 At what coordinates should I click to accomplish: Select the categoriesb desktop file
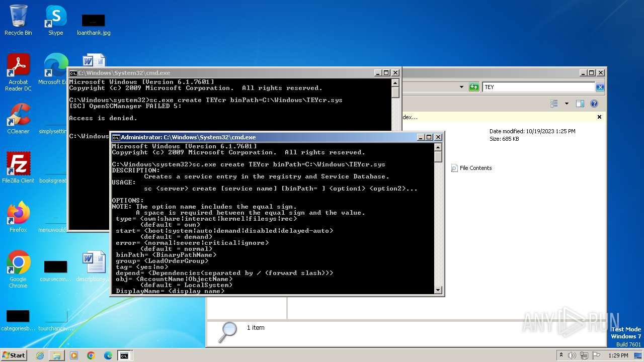tap(18, 320)
